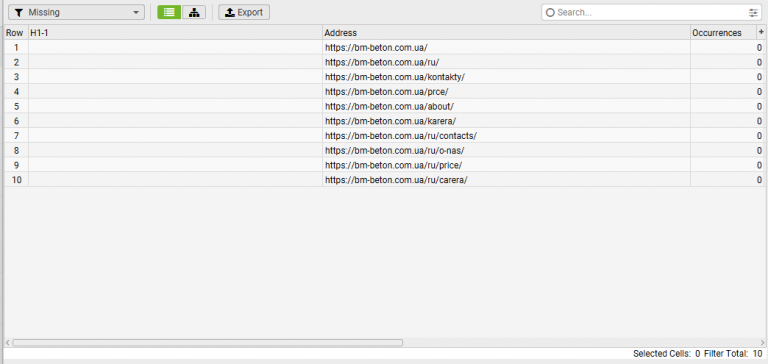Click the magnifier icon in search box
This screenshot has width=768, height=364.
550,13
